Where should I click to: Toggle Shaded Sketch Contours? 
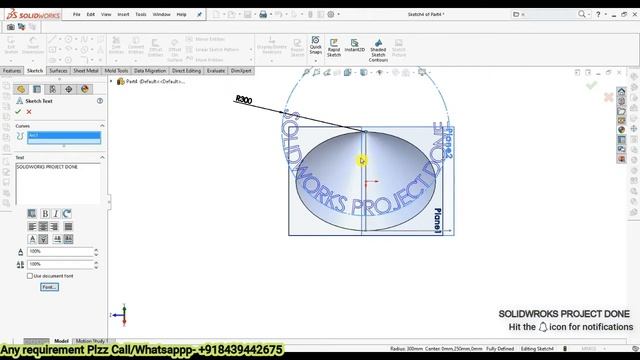[378, 51]
